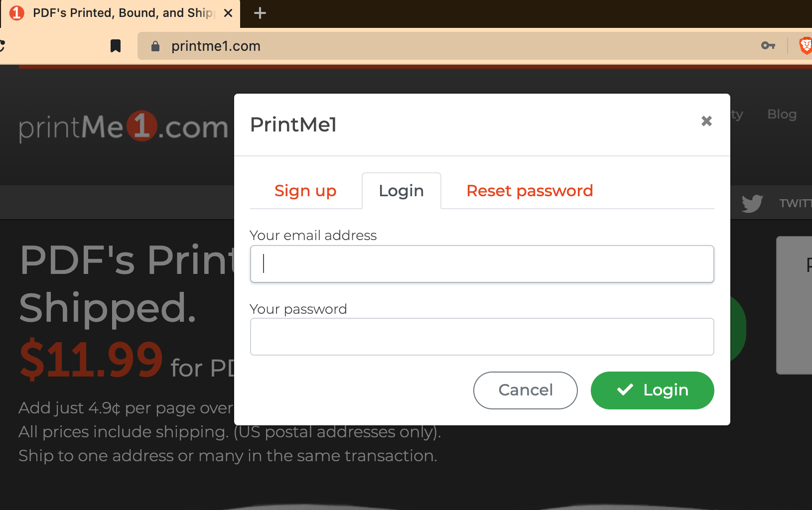Click the printMe1.com logo
The height and width of the screenshot is (510, 812).
[x=123, y=127]
